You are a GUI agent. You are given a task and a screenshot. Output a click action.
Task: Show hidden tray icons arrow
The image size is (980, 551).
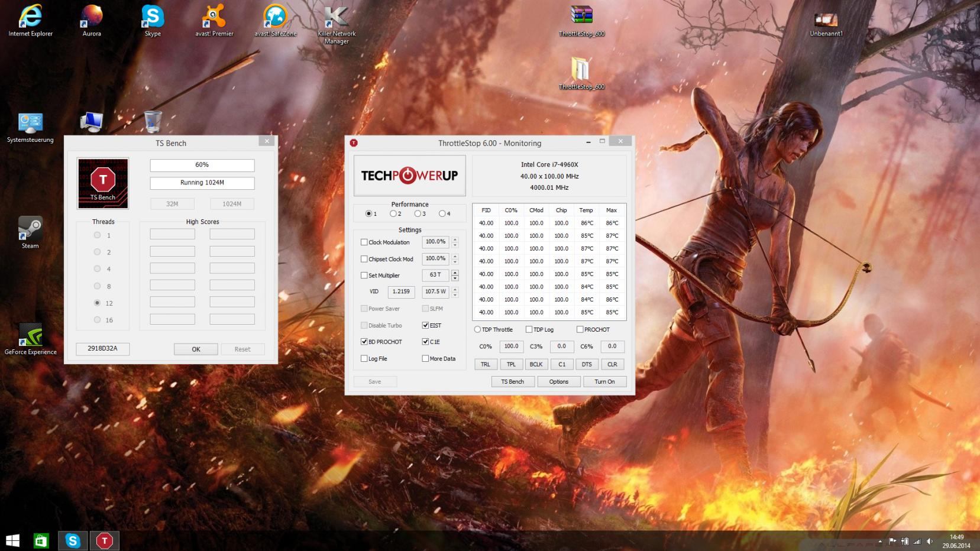coord(880,541)
